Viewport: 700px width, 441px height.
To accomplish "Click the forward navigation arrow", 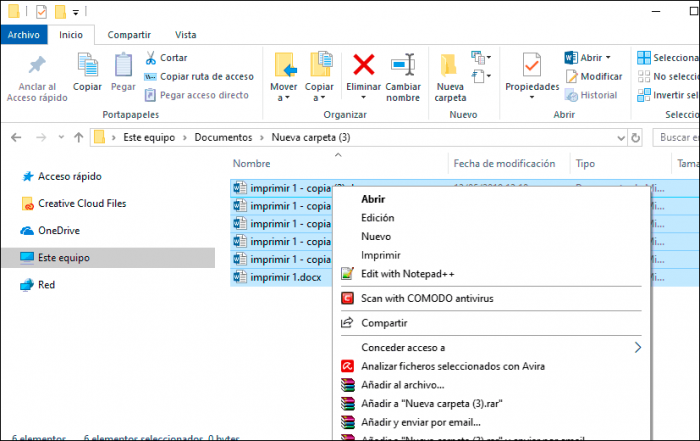I will click(41, 137).
